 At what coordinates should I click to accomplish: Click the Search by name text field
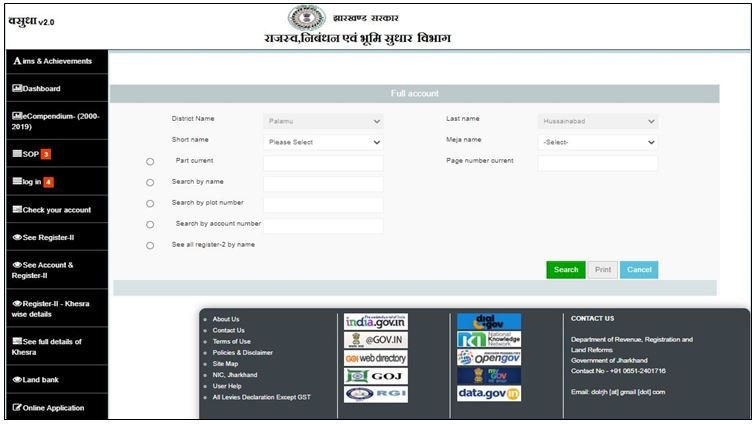pos(323,184)
